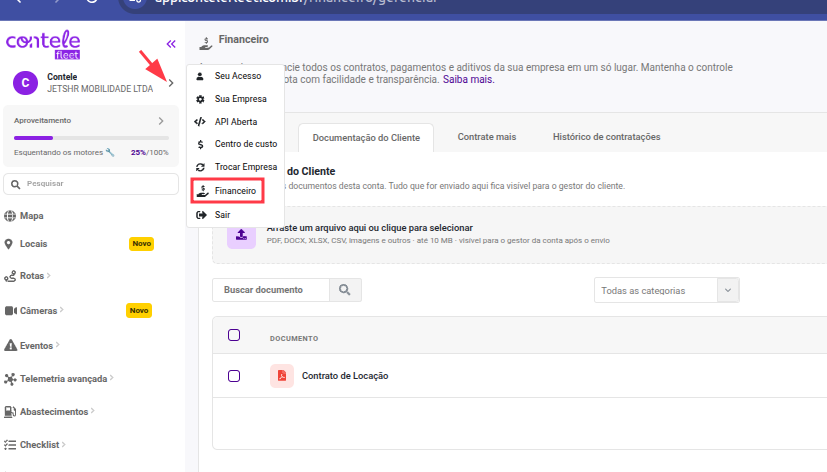Click the Abastecimentos fuel pump icon
This screenshot has height=472, width=827.
click(x=10, y=411)
